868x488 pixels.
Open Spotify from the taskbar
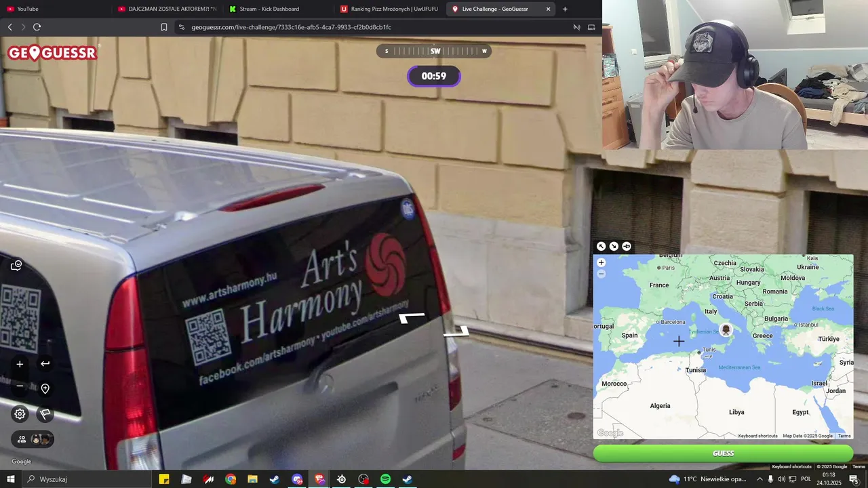pos(385,479)
